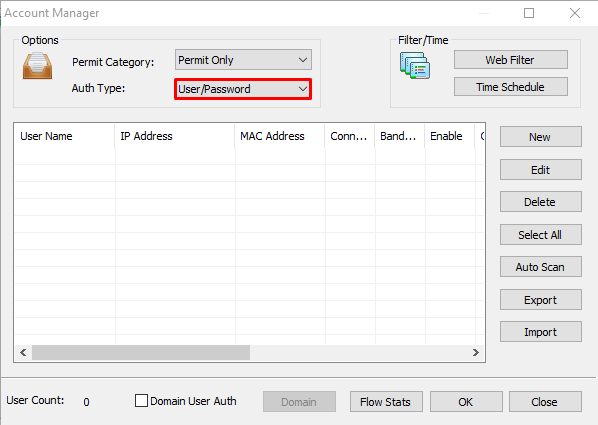Viewport: 598px width, 425px height.
Task: Open the Time Schedule dialog
Action: (x=510, y=87)
